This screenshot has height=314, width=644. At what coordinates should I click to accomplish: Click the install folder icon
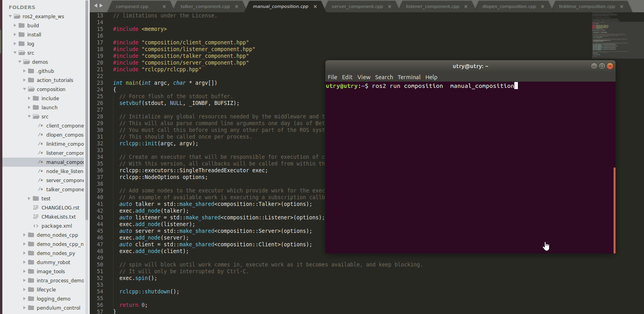point(22,34)
